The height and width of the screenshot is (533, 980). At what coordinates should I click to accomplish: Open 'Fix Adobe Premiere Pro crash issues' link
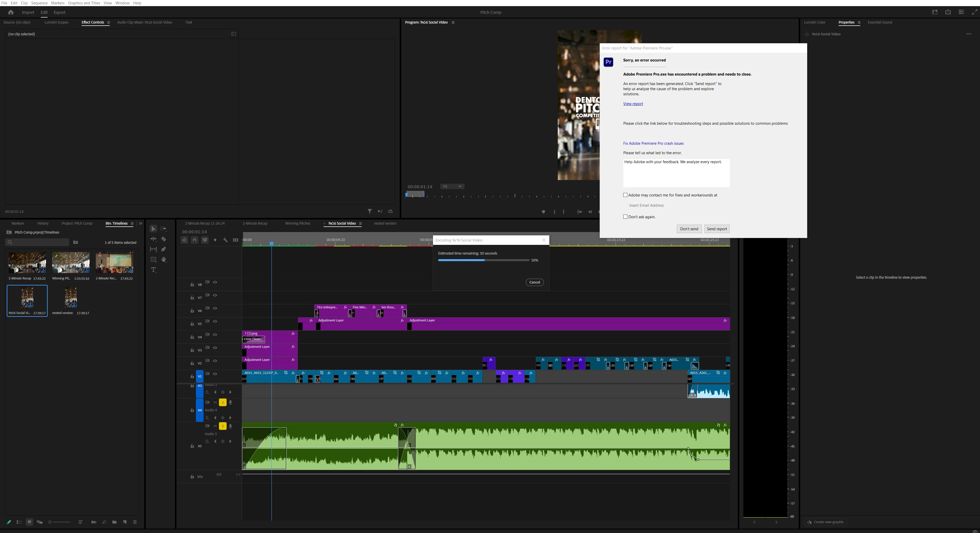pyautogui.click(x=653, y=143)
